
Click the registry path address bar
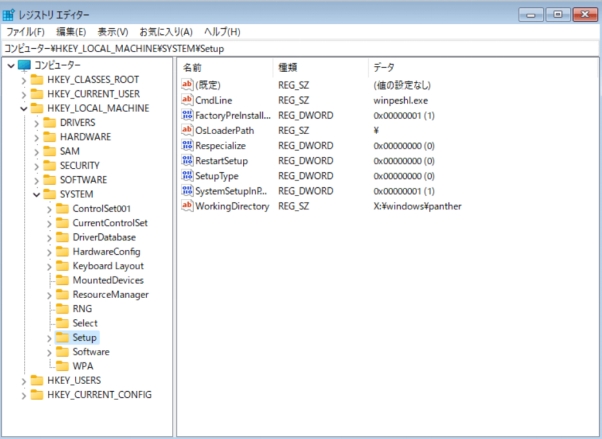pos(301,49)
